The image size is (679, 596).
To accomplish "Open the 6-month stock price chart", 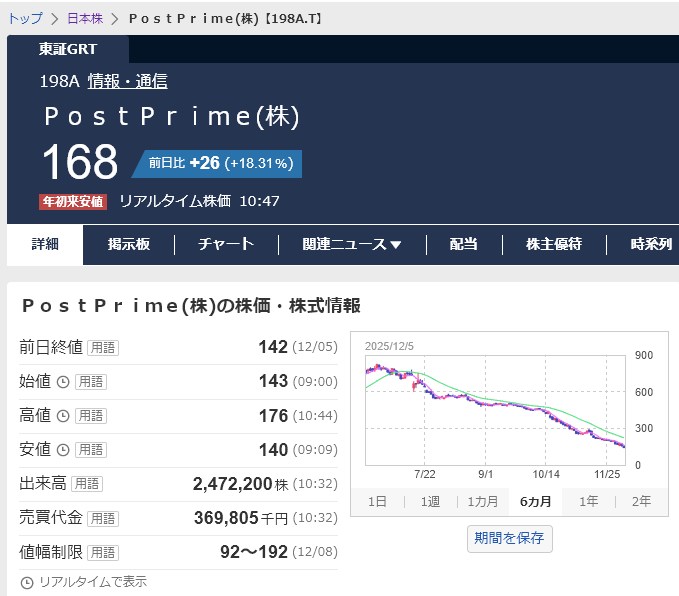I will (496, 411).
